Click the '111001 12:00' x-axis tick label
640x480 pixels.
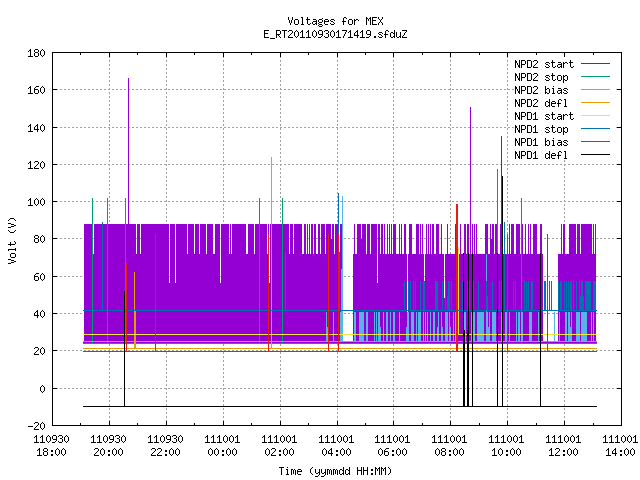point(563,446)
